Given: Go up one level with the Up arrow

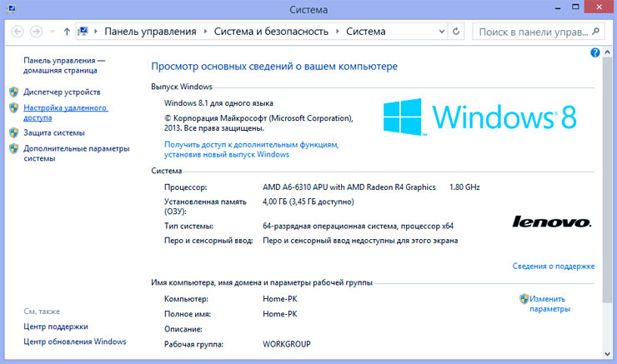Looking at the screenshot, I should (67, 32).
